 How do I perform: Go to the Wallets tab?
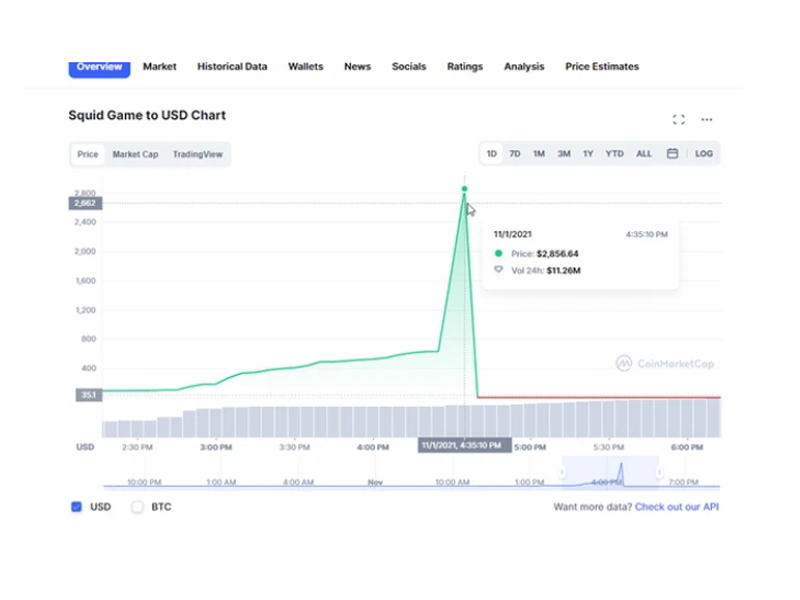pyautogui.click(x=306, y=67)
